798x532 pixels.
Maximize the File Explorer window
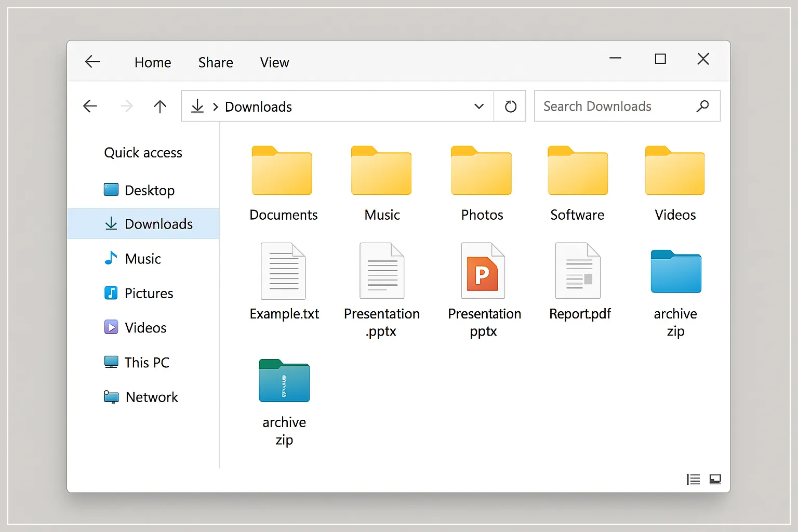click(660, 59)
